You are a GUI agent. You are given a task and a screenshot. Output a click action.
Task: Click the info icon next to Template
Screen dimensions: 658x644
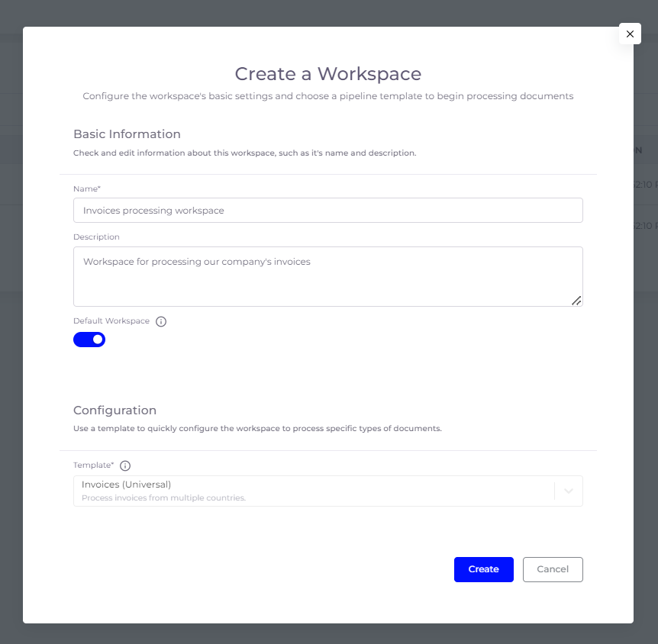coord(124,465)
